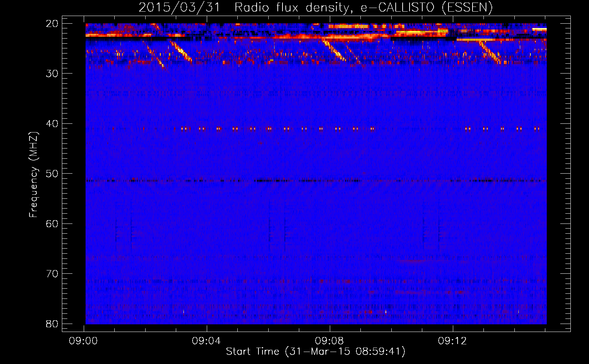Click the "80" frequency tick label
The width and height of the screenshot is (589, 364).
(52, 324)
